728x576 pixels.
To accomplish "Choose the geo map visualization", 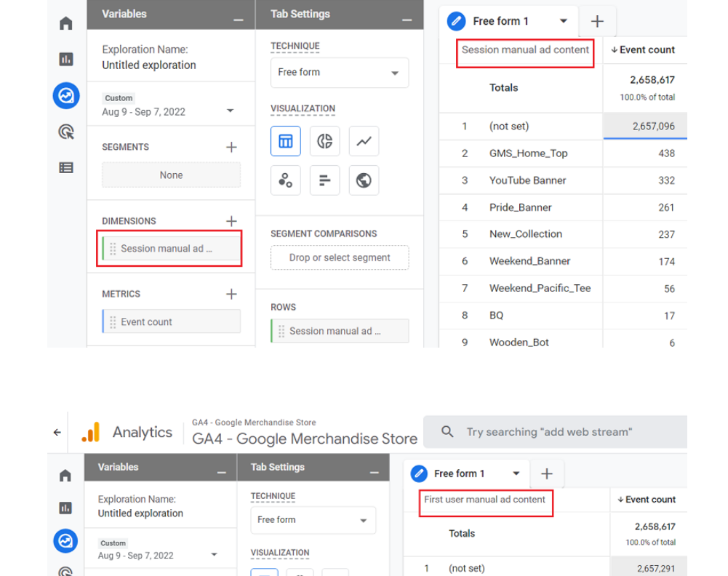I will click(364, 180).
